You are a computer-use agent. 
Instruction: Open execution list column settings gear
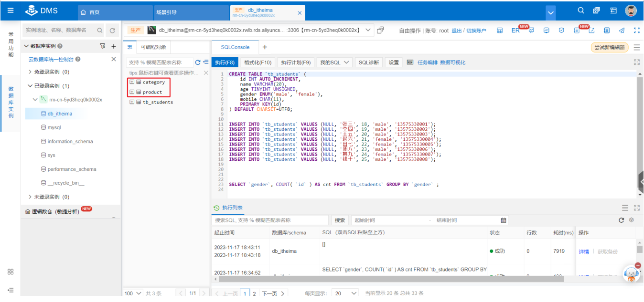632,220
